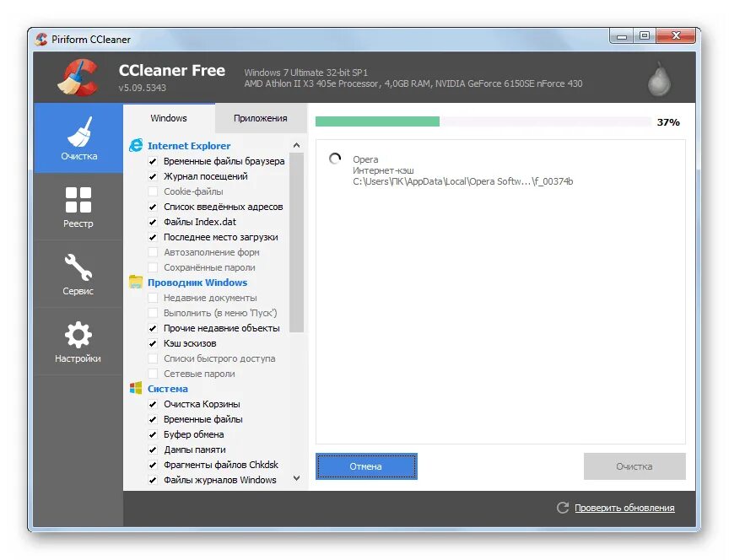Check the Недавние документы option
The image size is (729, 560).
click(x=153, y=298)
